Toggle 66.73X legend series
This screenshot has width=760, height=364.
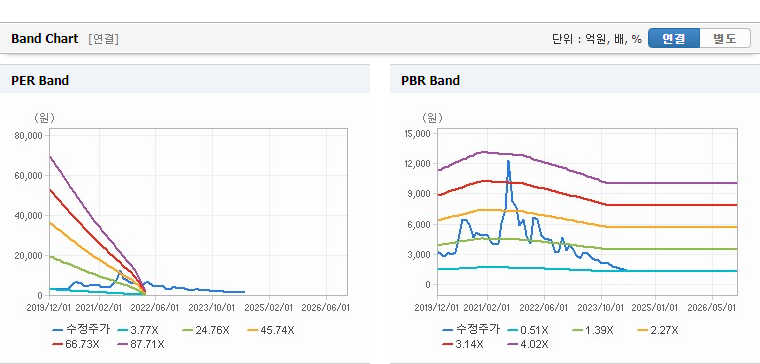click(75, 344)
